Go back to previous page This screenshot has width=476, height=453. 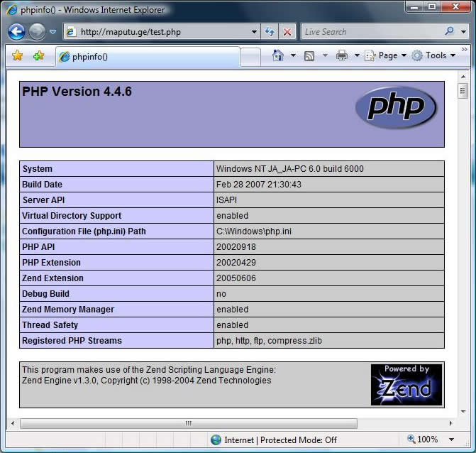[x=16, y=32]
